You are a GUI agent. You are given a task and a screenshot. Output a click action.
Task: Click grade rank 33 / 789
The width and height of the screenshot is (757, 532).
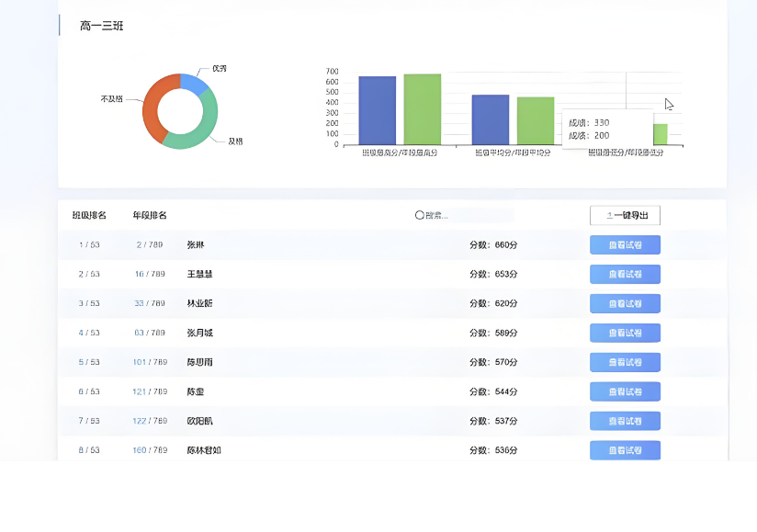150,303
